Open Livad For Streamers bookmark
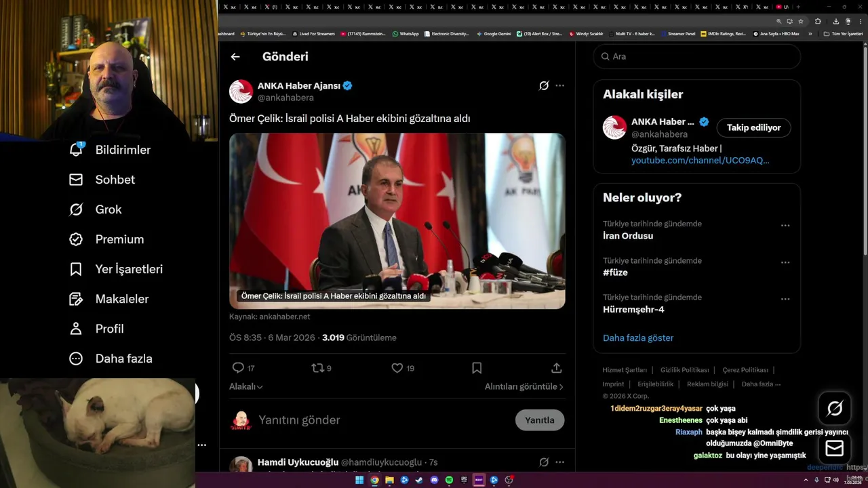The image size is (868, 488). pyautogui.click(x=313, y=33)
